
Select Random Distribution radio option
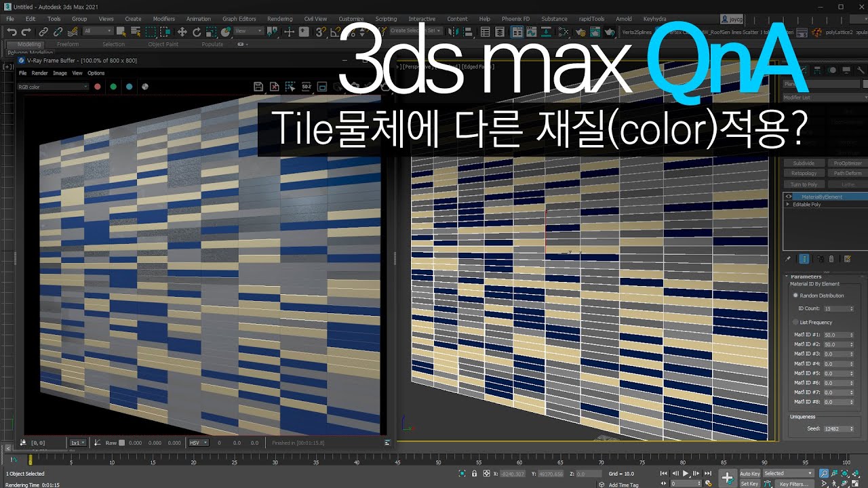tap(795, 296)
